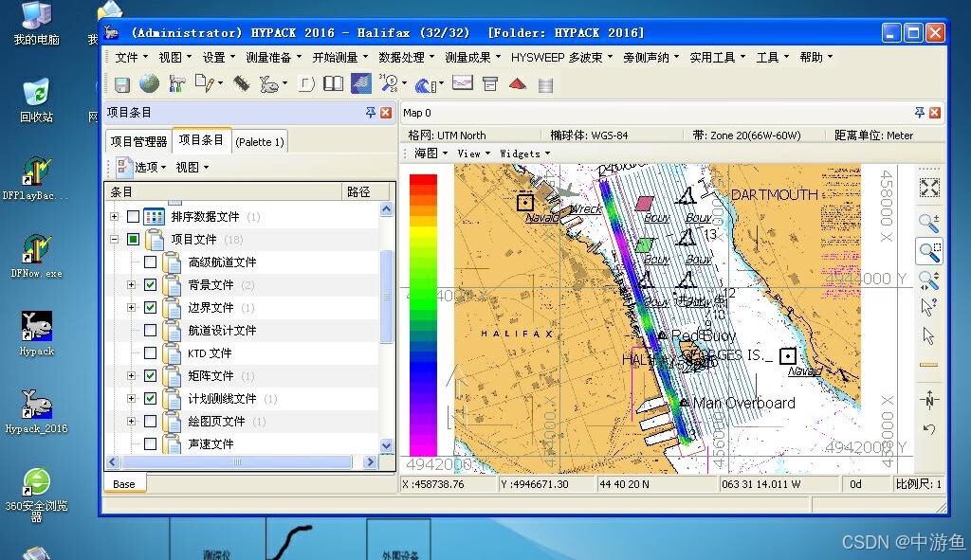971x560 pixels.
Task: Tick the 排序数据文件 checkbox
Action: 133,217
